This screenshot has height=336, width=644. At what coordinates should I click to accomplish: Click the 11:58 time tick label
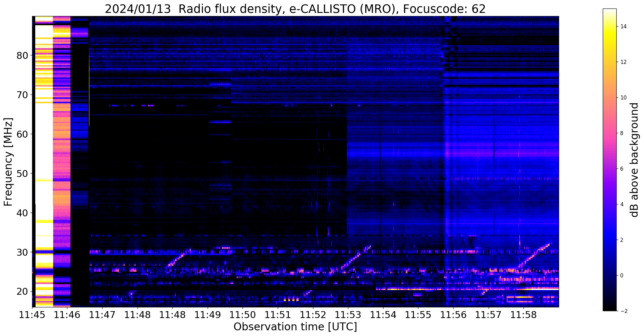[x=524, y=315]
